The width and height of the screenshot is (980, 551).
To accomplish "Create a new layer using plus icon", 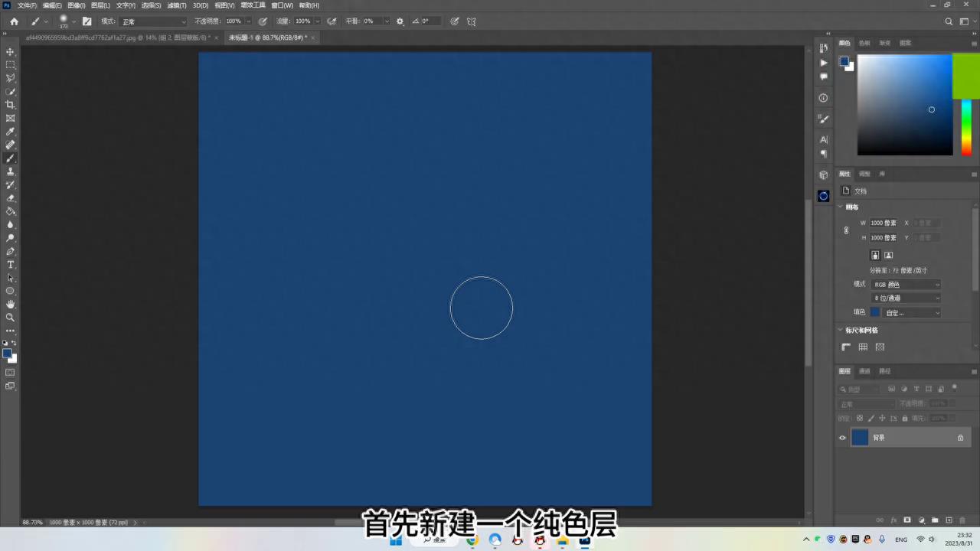I will pyautogui.click(x=949, y=520).
